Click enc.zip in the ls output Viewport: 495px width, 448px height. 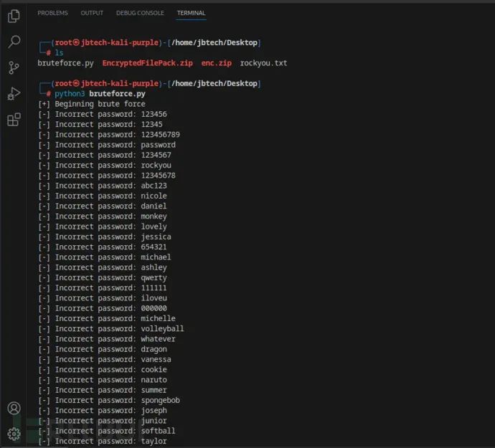coord(216,63)
